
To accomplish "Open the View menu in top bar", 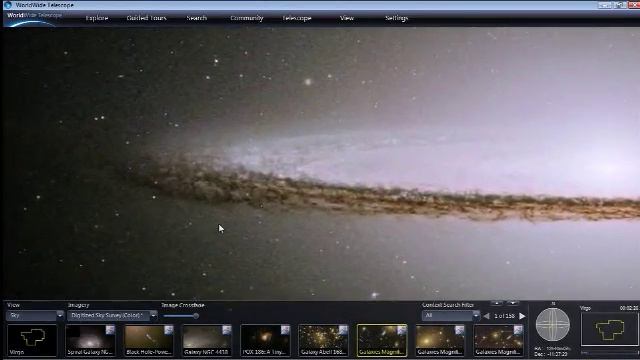I will tap(347, 18).
